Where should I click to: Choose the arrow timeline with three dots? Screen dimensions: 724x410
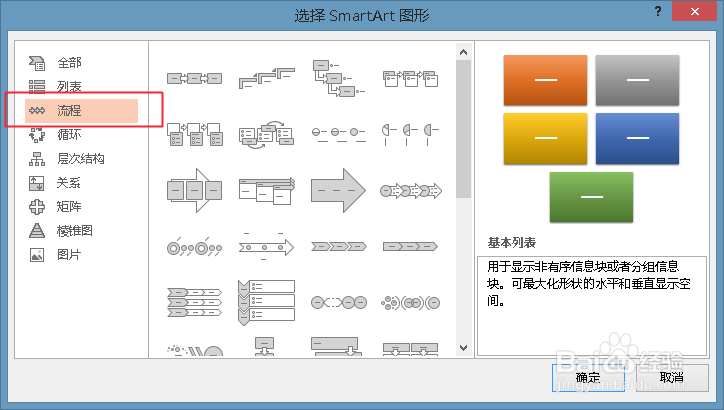[266, 247]
